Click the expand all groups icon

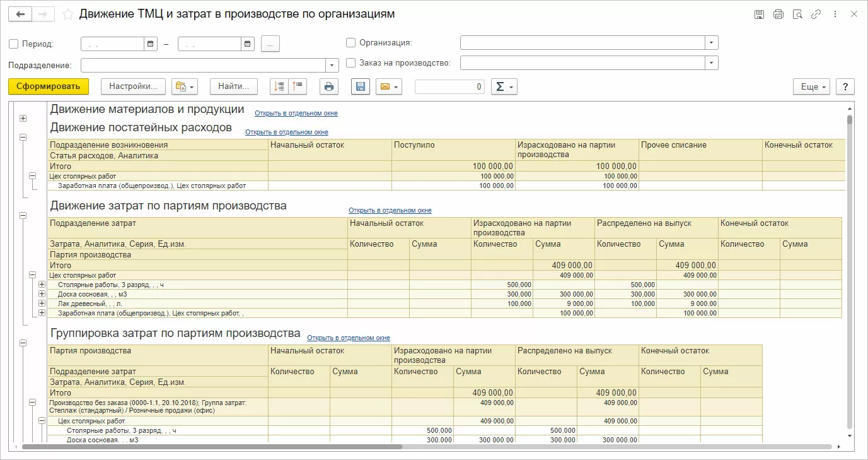click(x=279, y=86)
